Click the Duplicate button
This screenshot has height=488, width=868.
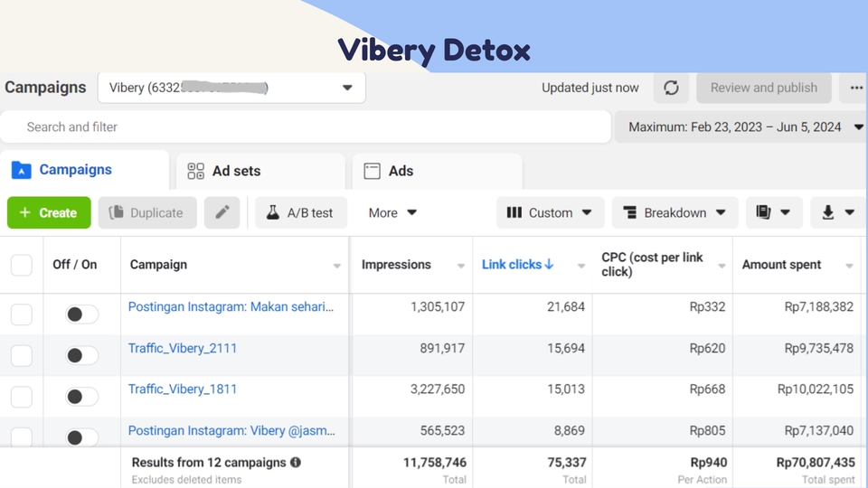(x=147, y=212)
